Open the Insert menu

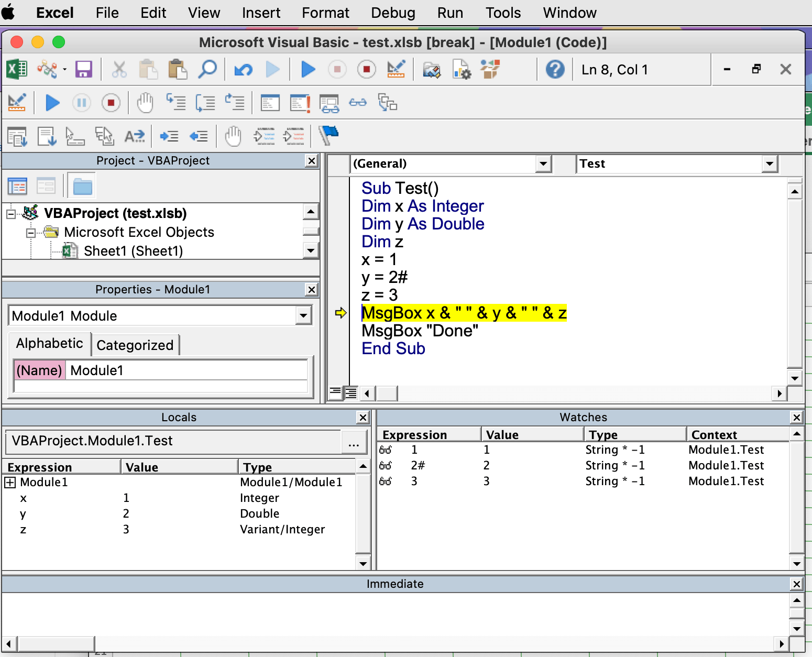(261, 13)
